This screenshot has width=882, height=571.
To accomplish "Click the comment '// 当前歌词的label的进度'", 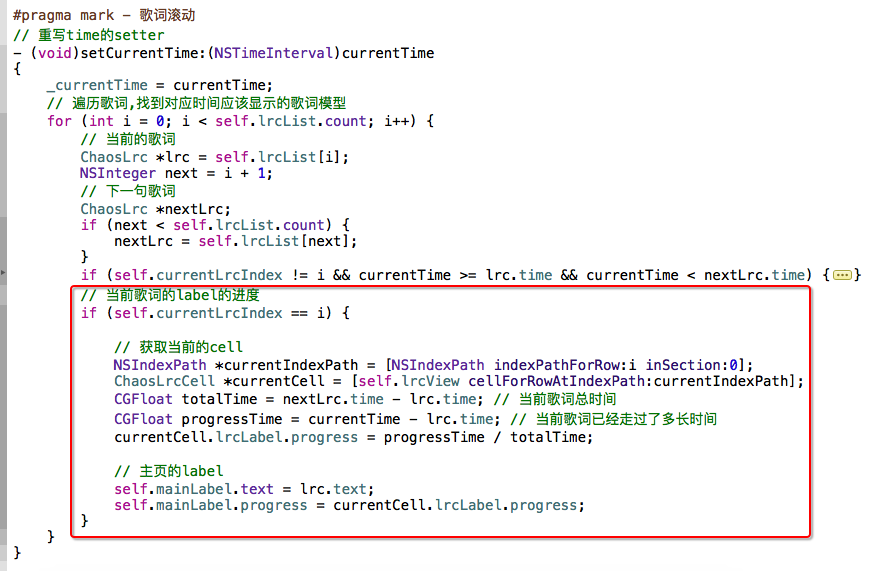I will click(170, 295).
